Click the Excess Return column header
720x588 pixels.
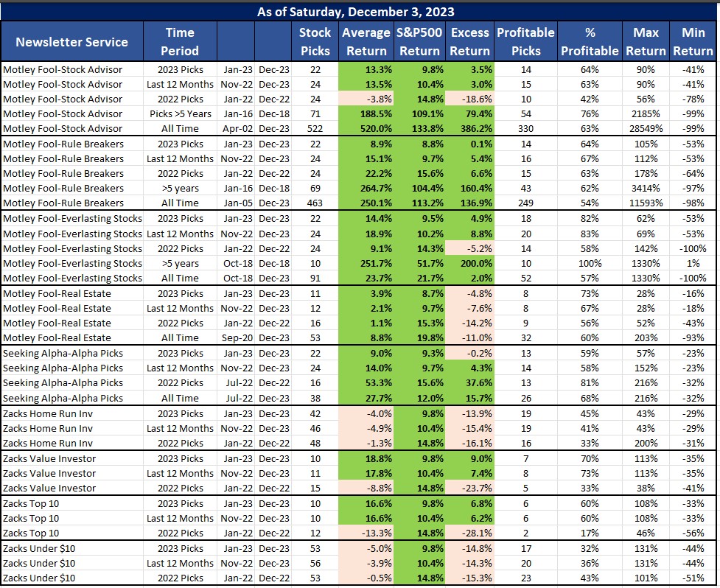(x=469, y=41)
